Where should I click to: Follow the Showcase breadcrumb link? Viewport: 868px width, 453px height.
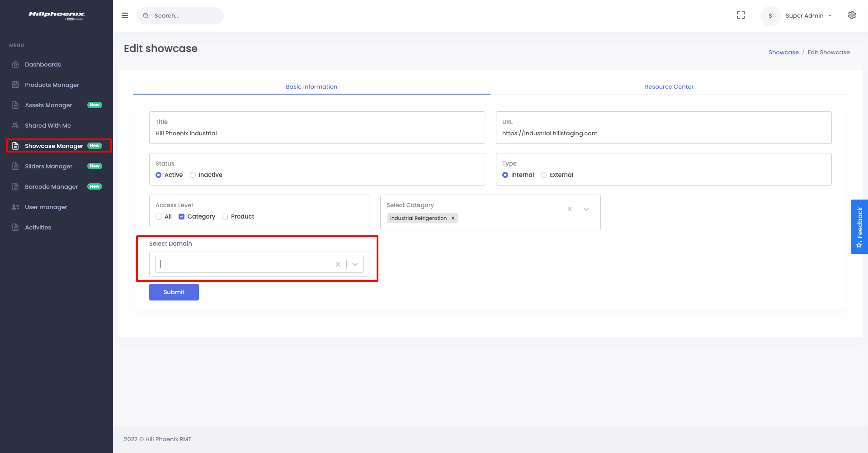tap(783, 52)
